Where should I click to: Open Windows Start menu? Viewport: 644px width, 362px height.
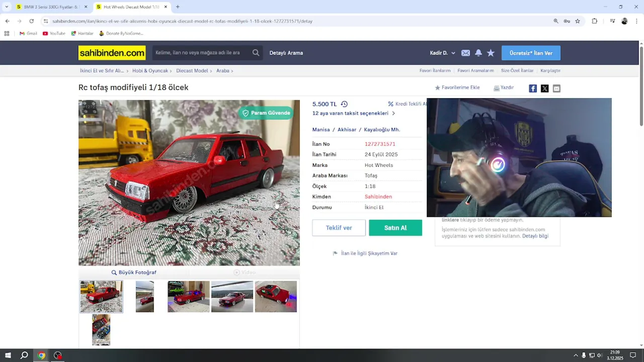(8, 355)
